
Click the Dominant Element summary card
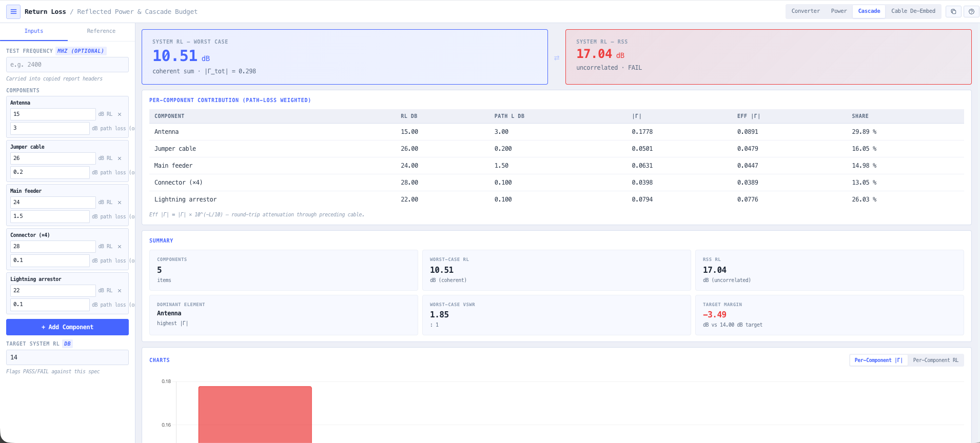coord(284,315)
